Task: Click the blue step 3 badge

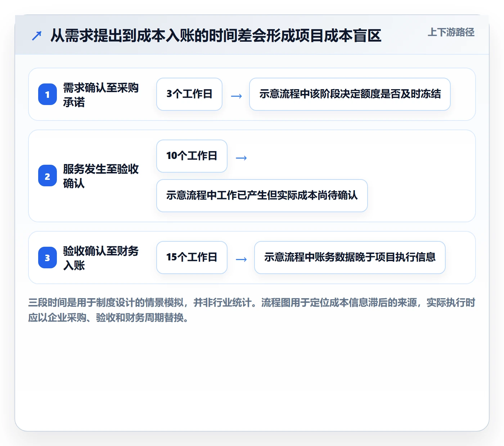Action: click(48, 258)
